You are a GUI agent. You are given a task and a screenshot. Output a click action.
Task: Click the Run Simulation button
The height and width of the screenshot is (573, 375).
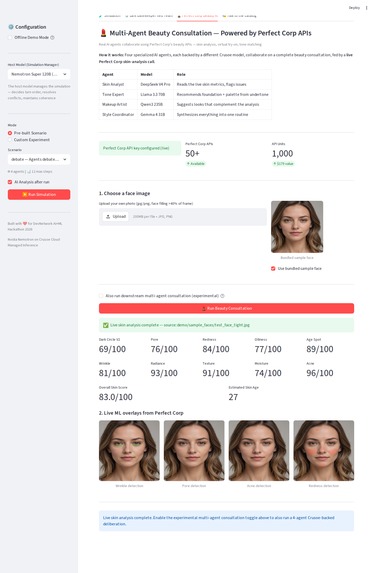(39, 194)
